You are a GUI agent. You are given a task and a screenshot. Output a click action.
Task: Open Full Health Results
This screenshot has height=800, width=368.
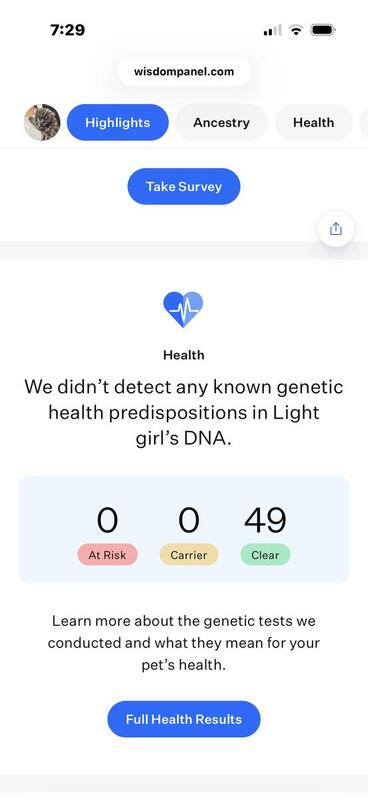(x=184, y=719)
